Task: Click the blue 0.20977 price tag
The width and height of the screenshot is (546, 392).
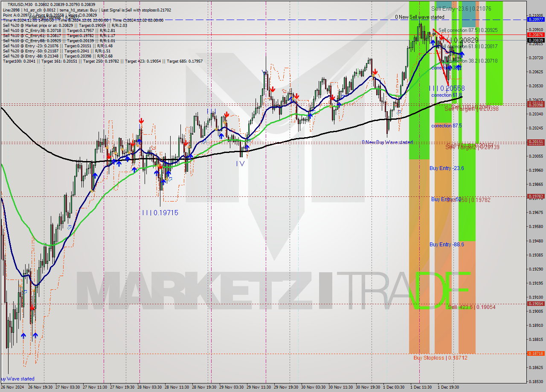Action: click(536, 19)
